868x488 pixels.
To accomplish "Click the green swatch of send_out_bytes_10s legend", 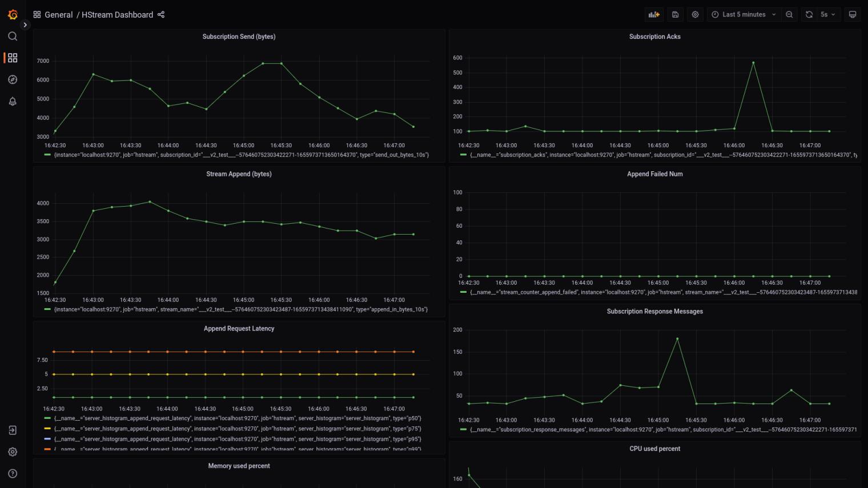I will tap(47, 155).
